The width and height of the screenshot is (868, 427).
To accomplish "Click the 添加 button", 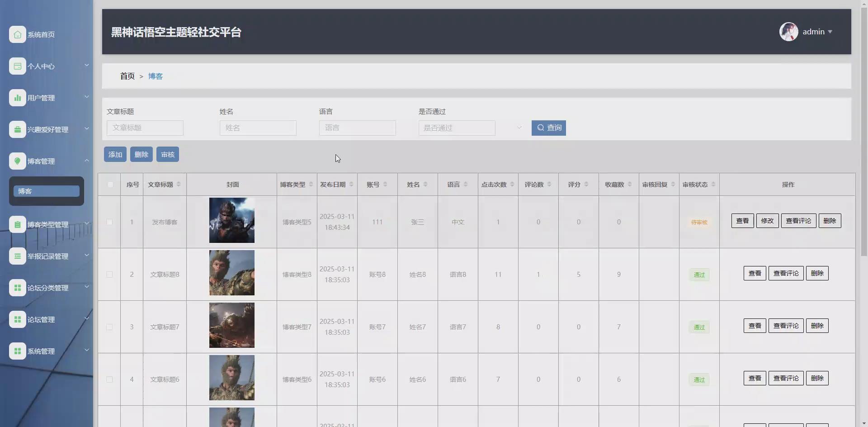I will coord(115,155).
